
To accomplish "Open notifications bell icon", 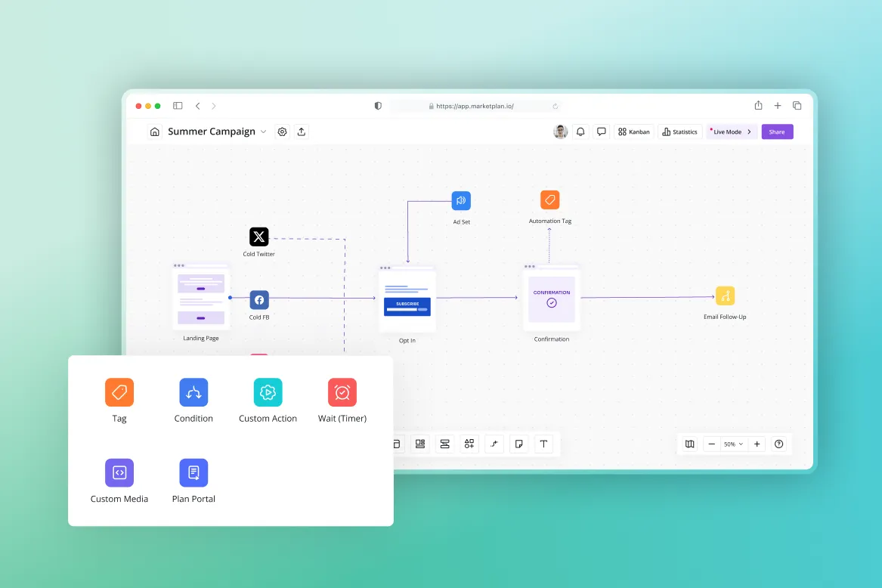I will pos(580,132).
